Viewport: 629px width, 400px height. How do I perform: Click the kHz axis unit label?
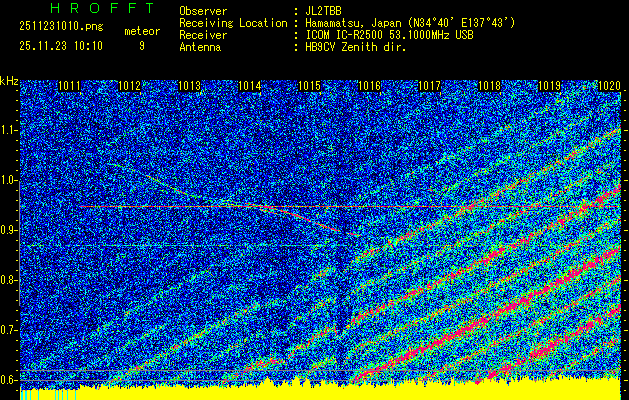[x=9, y=80]
